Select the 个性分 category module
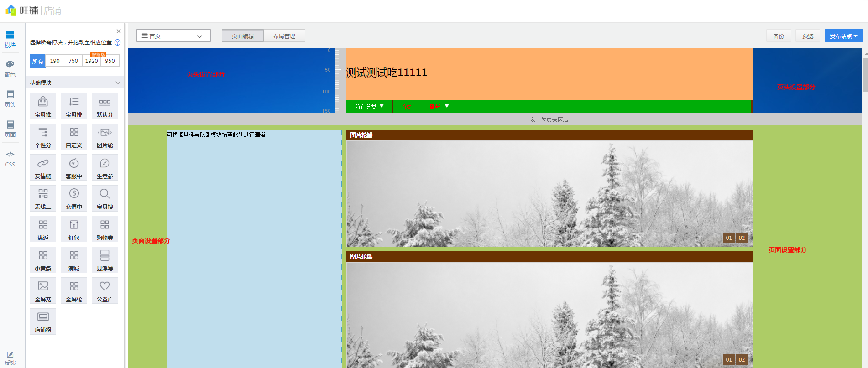 point(43,137)
